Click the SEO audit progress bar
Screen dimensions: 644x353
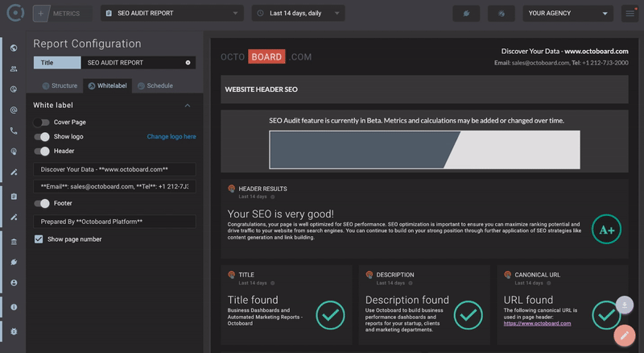pyautogui.click(x=424, y=150)
